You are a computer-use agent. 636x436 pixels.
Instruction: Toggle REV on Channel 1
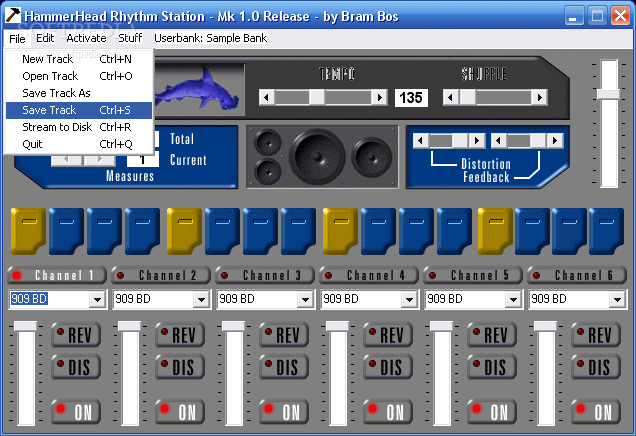pyautogui.click(x=76, y=335)
